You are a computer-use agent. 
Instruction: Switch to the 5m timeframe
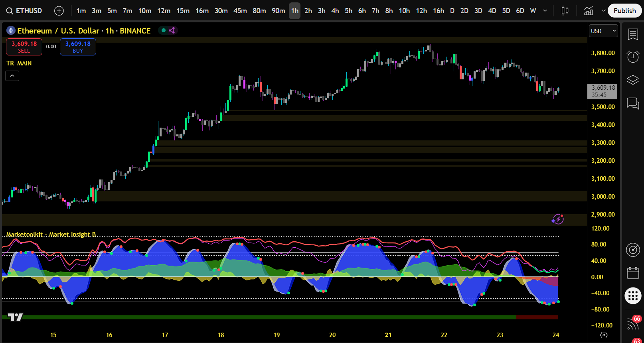pos(112,11)
